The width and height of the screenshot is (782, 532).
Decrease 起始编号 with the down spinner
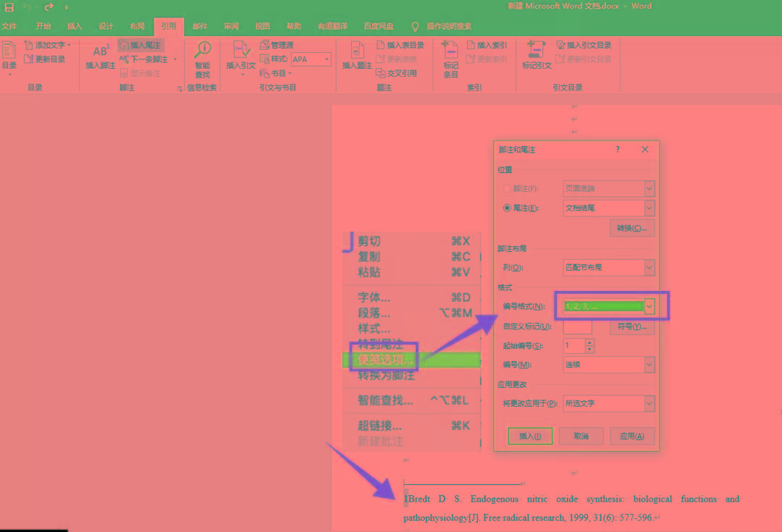coord(589,349)
